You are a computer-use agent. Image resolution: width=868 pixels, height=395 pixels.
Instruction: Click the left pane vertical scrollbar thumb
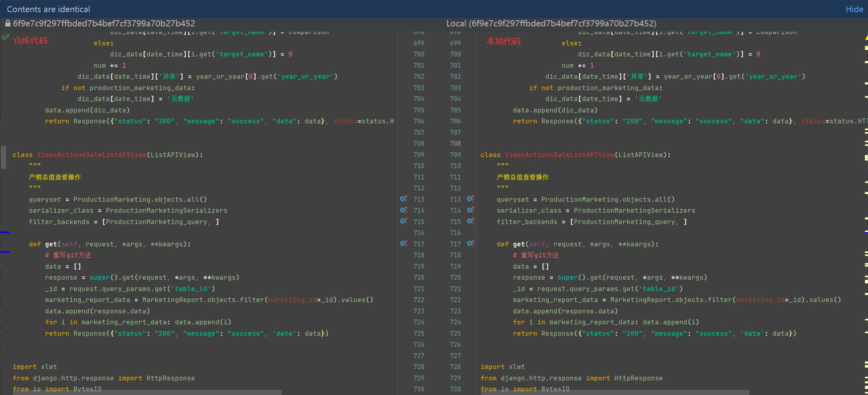(3, 157)
